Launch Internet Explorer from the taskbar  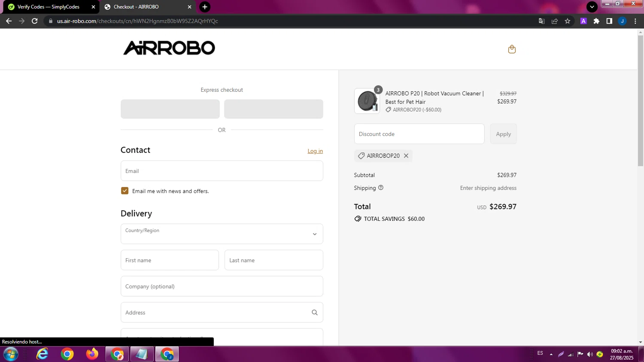(43, 354)
